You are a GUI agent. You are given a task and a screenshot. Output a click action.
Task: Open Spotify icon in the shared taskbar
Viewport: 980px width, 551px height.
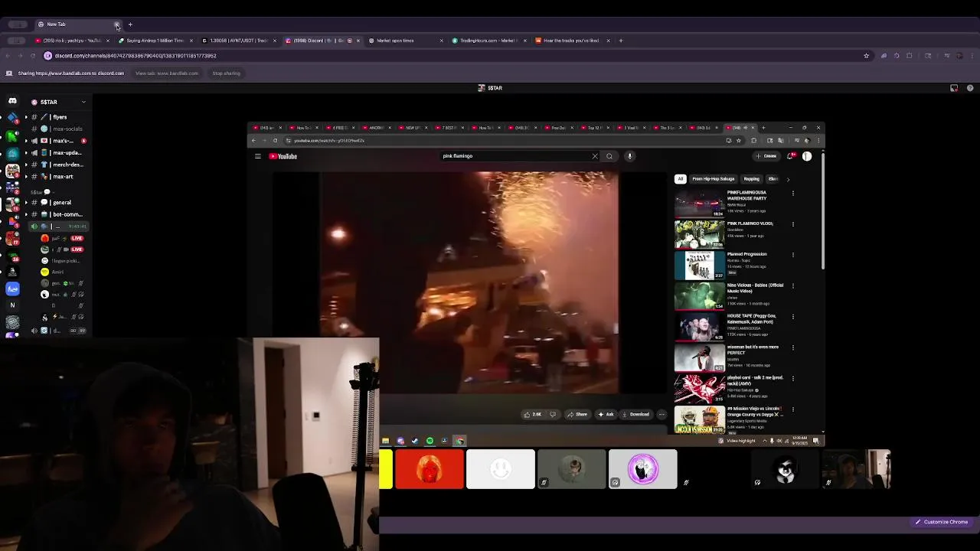[430, 441]
